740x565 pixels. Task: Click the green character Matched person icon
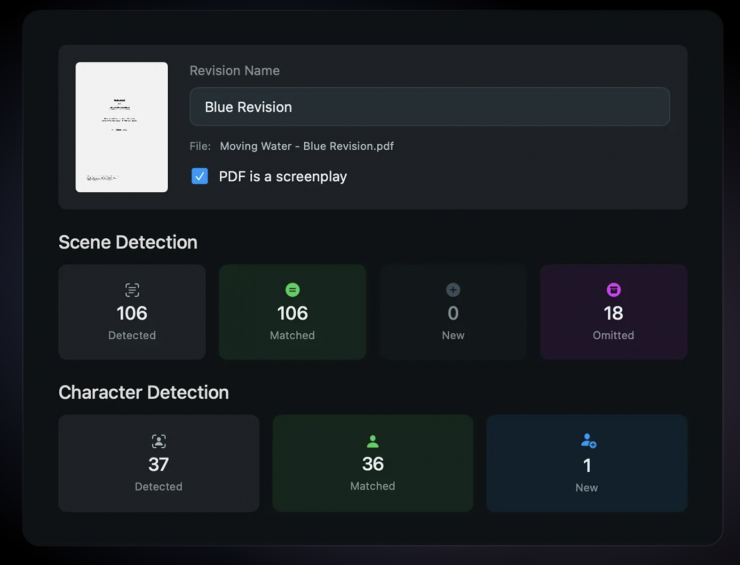pos(373,441)
